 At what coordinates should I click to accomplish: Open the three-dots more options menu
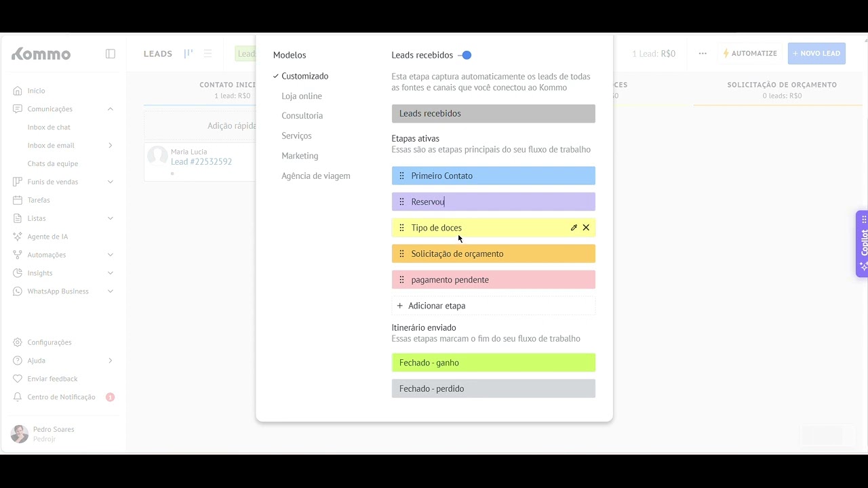click(703, 54)
